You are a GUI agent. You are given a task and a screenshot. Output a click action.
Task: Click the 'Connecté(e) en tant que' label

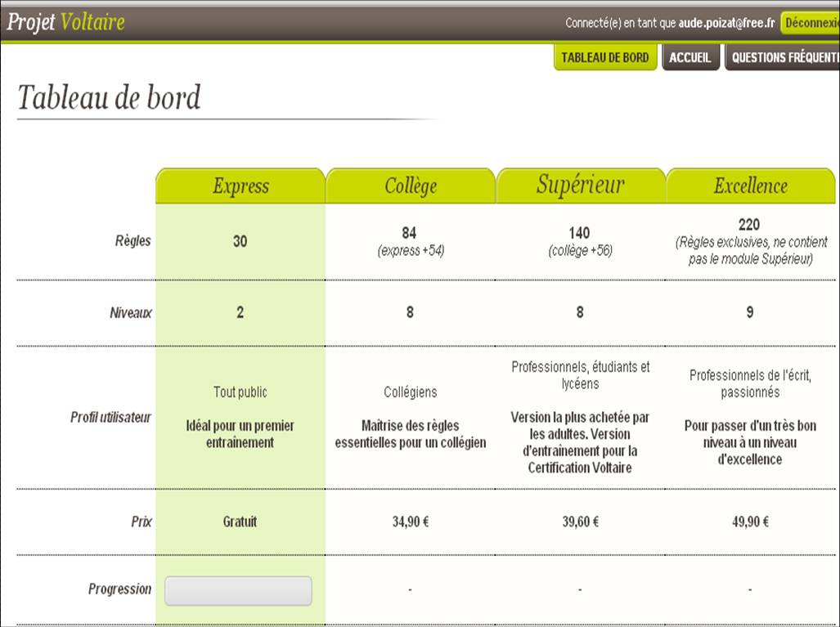(621, 23)
